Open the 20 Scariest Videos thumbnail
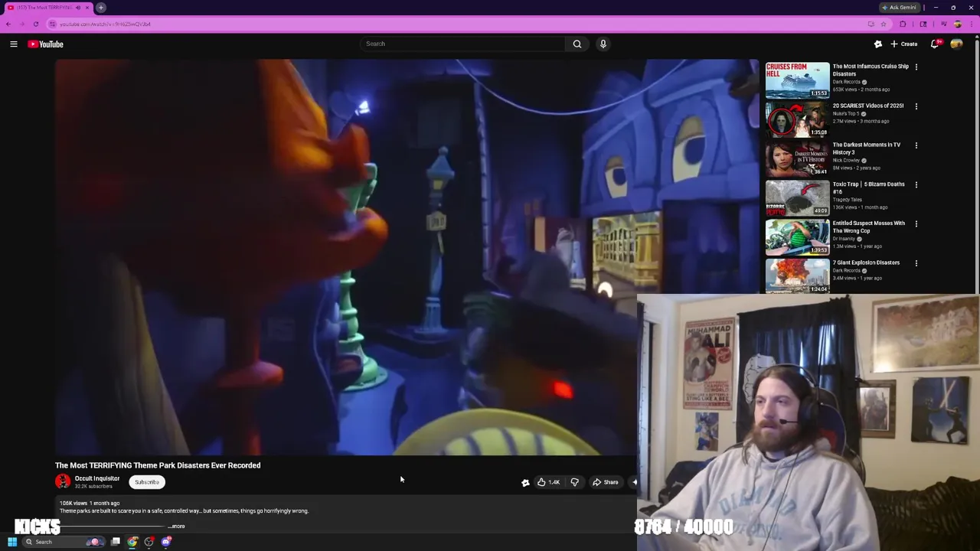980x551 pixels. click(797, 119)
